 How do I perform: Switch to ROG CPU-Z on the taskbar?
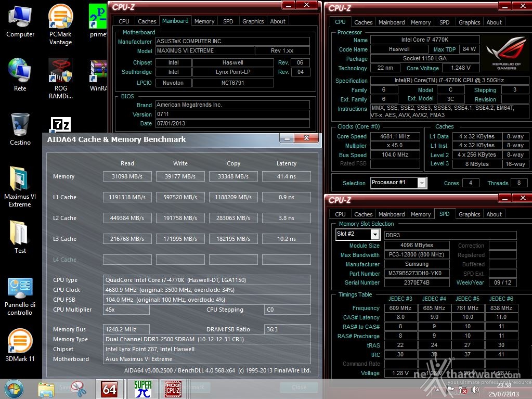(173, 389)
